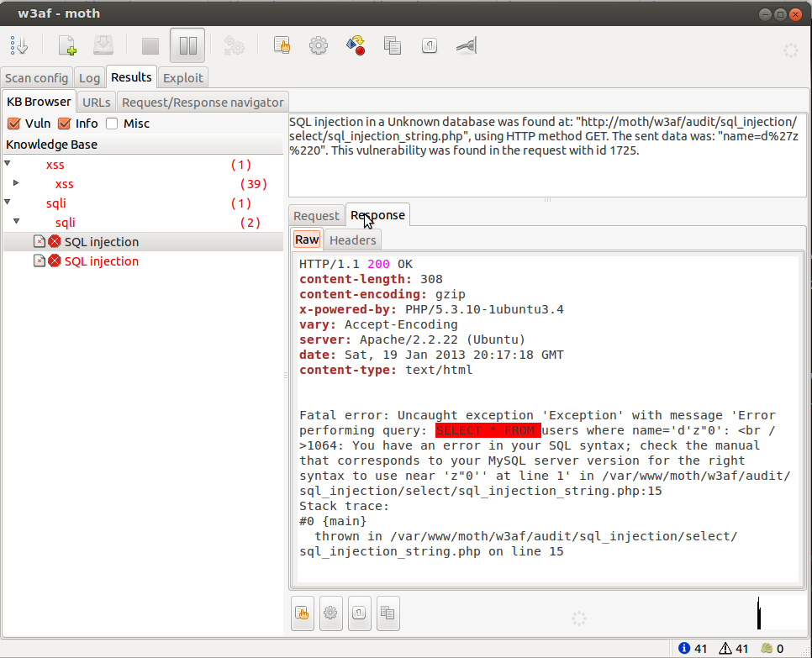This screenshot has width=812, height=658.
Task: Click the scan wizard icon in toolbar
Action: (x=19, y=45)
